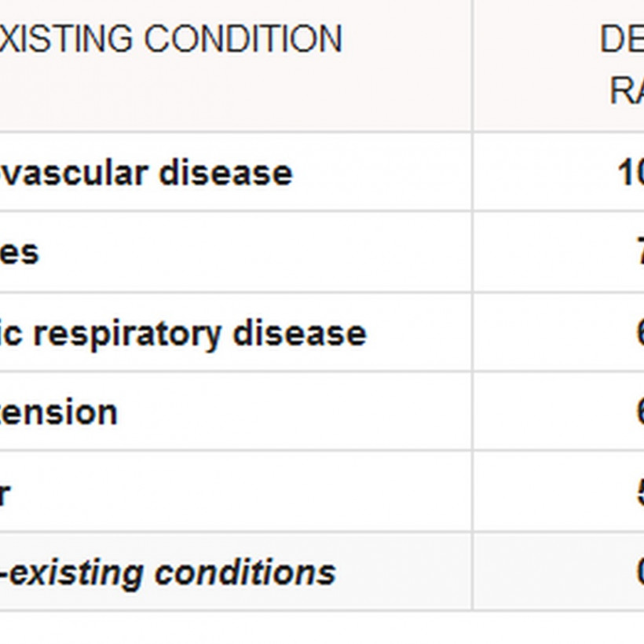Screen dimensions: 644x644
Task: Select the chronic respiratory disease rate value
Action: (639, 333)
